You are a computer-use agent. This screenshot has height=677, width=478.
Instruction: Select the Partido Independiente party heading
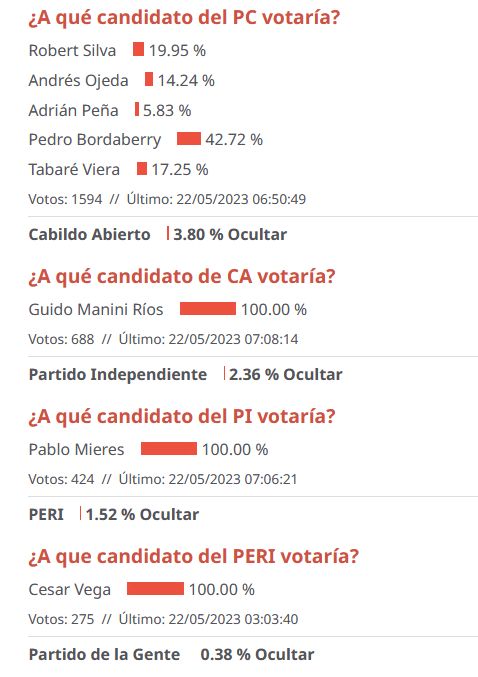click(118, 374)
